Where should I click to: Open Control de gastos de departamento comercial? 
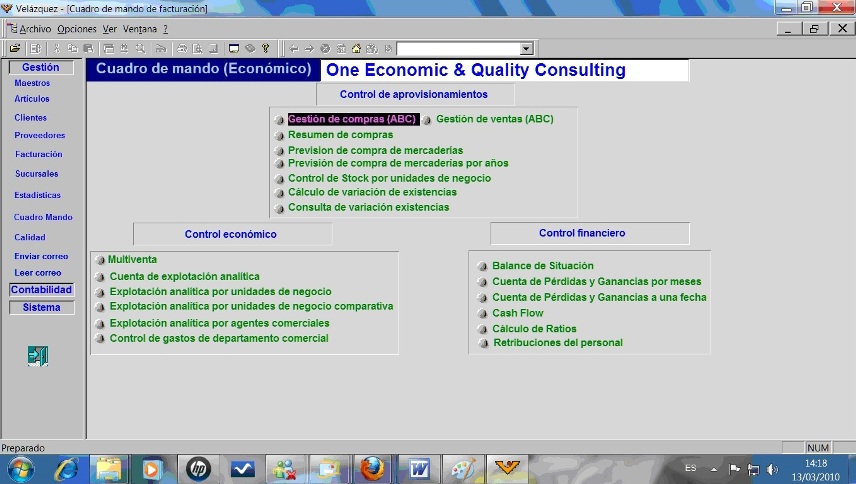219,338
